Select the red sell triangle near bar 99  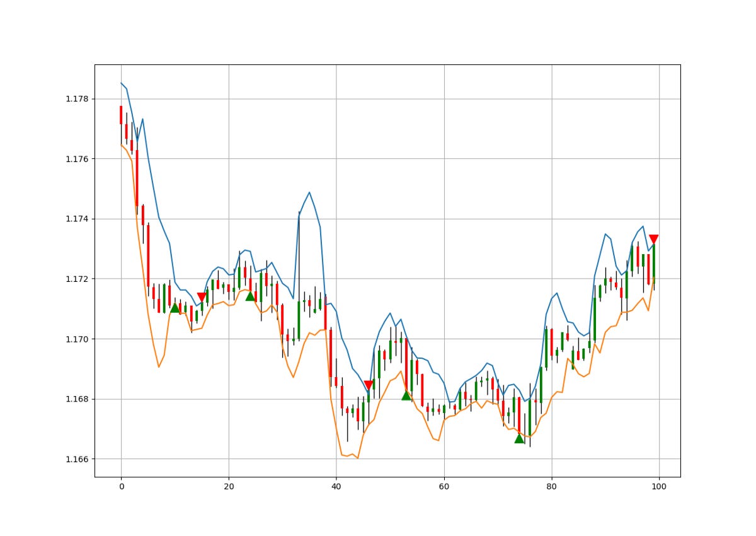point(654,239)
